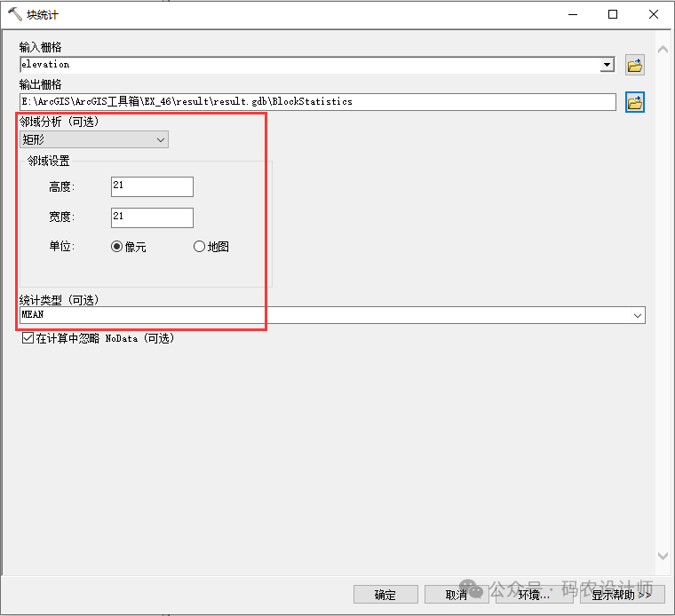Expand the 矩形 neighborhood type dropdown

[x=161, y=139]
